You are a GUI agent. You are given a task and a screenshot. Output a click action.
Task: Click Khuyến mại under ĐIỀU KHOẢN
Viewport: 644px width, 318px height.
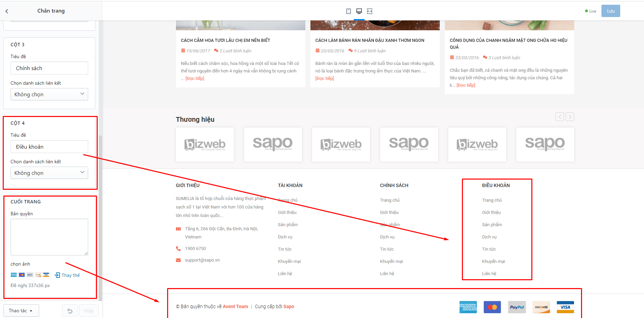494,262
